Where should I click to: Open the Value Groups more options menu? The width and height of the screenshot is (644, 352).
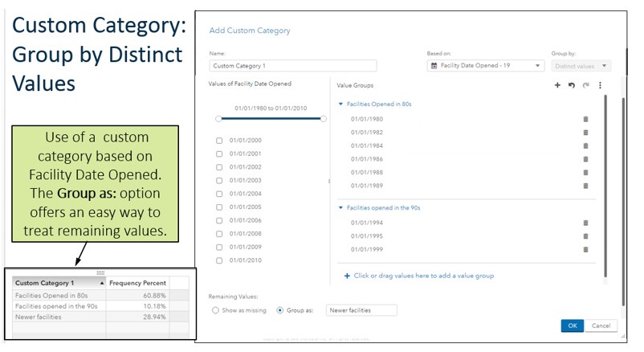click(599, 85)
